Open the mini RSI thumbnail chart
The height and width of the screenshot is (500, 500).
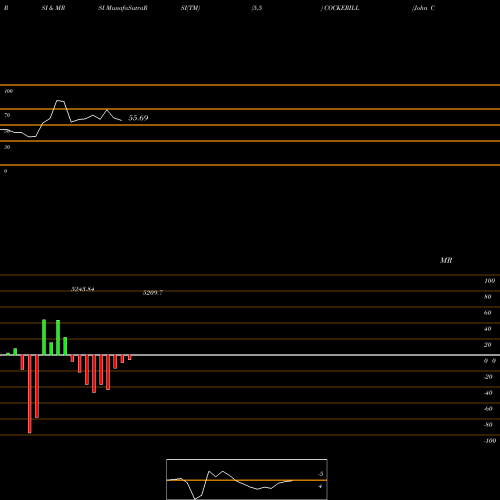point(247,479)
